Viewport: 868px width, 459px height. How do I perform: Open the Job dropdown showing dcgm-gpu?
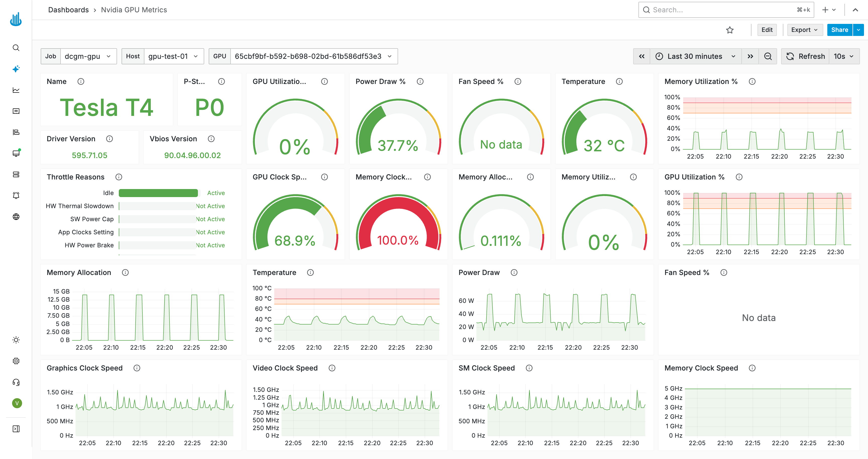(88, 56)
